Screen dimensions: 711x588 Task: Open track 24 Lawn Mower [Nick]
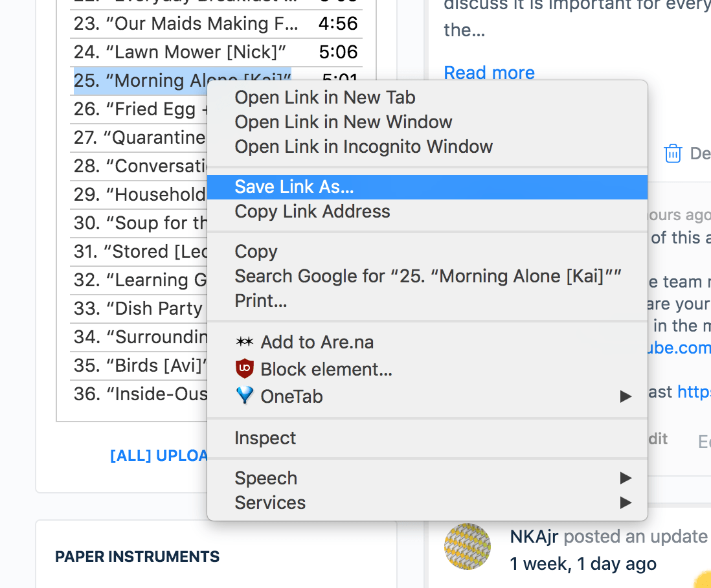179,52
